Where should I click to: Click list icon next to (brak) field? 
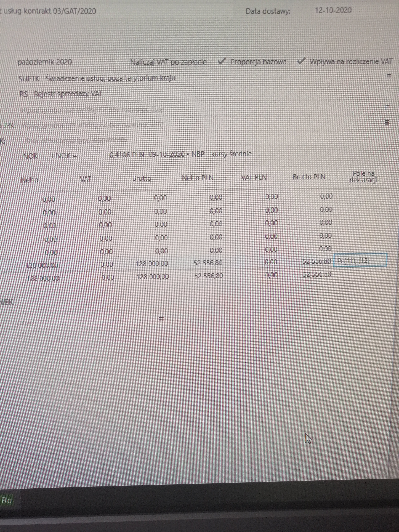coord(161,319)
